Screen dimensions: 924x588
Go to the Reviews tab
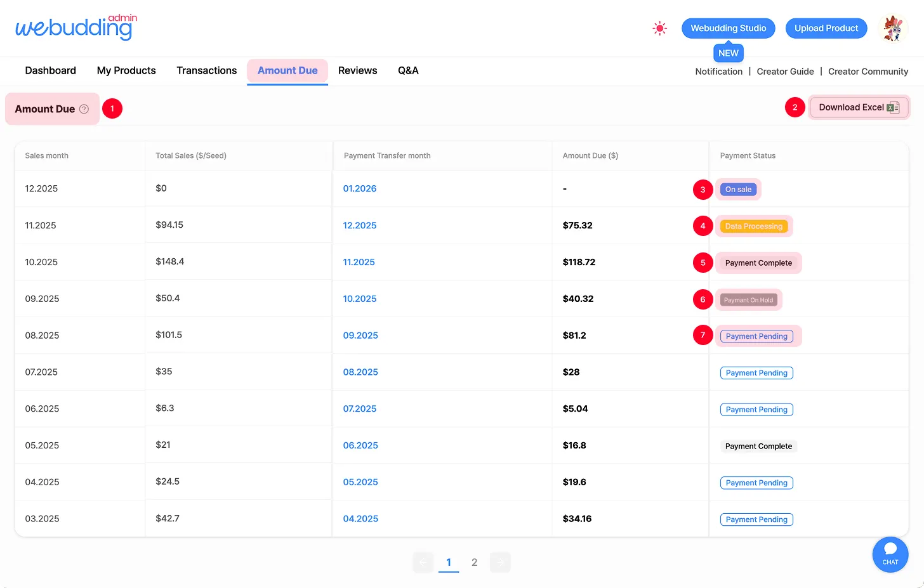point(358,70)
